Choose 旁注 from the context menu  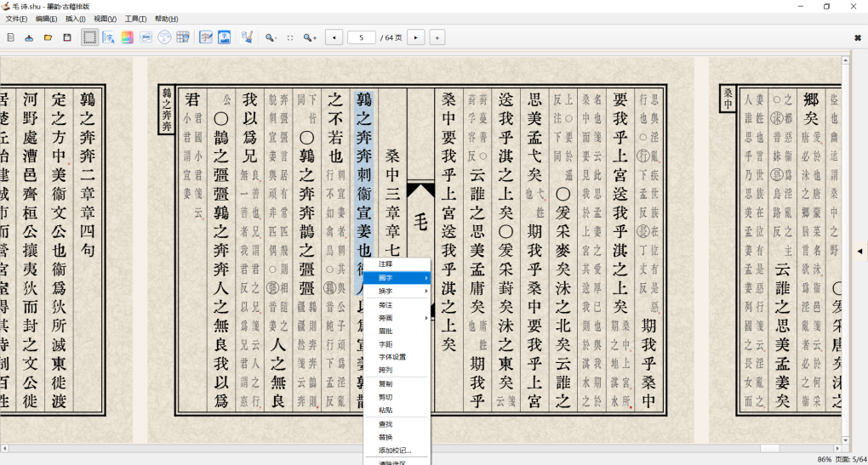tap(397, 304)
